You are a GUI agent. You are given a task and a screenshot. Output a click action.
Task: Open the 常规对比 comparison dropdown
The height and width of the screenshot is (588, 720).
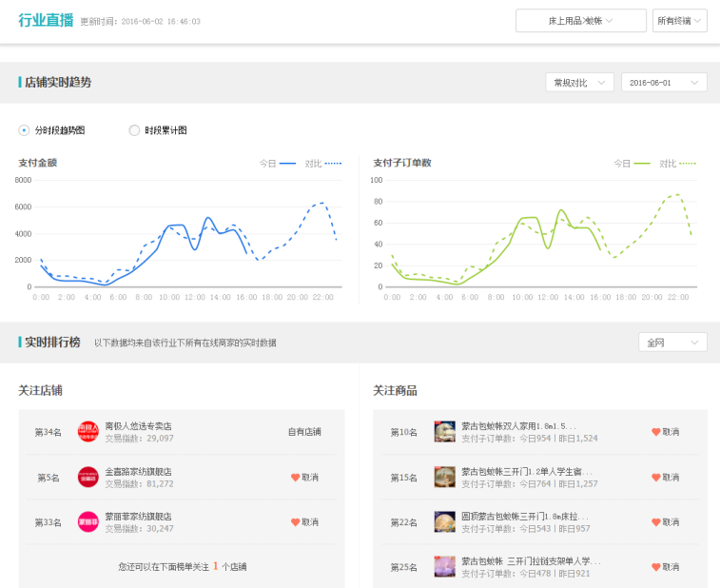tap(579, 83)
